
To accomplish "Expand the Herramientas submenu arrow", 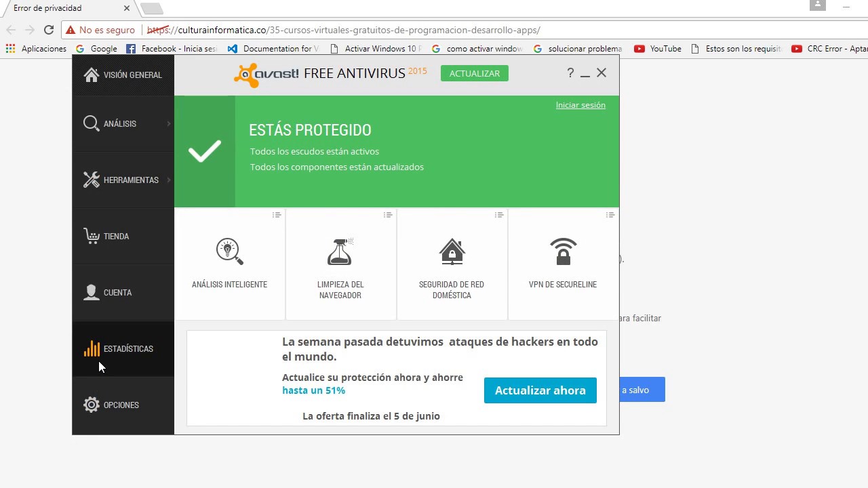I will point(168,180).
